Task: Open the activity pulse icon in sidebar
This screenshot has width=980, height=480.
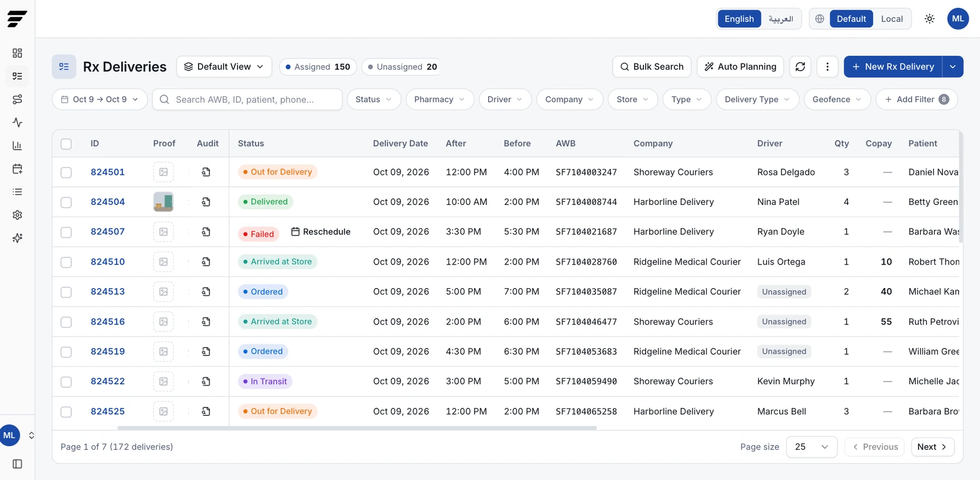Action: 18,122
